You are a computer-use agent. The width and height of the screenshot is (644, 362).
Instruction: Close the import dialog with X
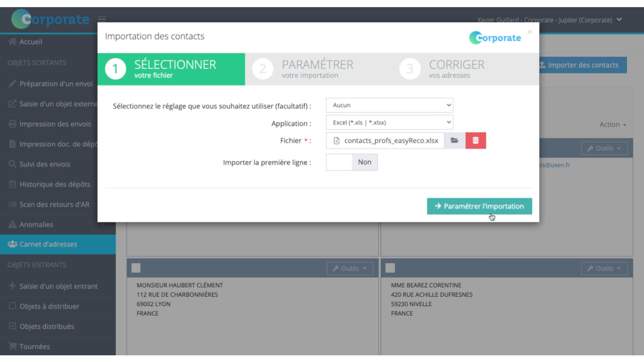pos(530,32)
